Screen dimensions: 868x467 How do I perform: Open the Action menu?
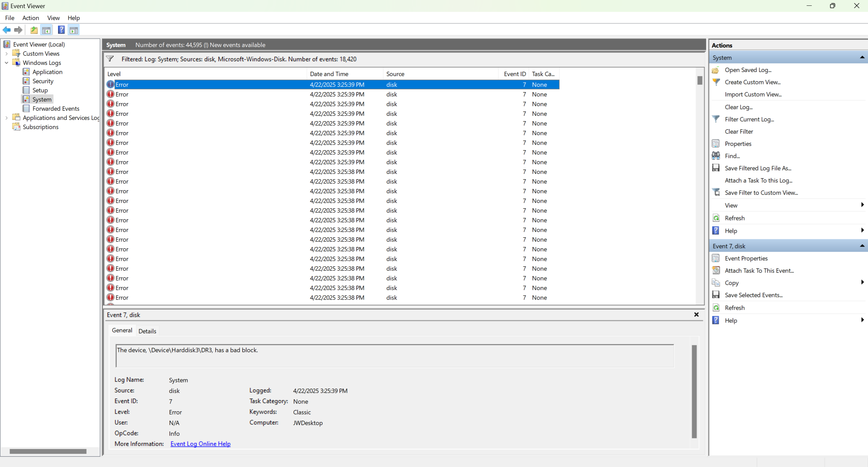coord(31,18)
